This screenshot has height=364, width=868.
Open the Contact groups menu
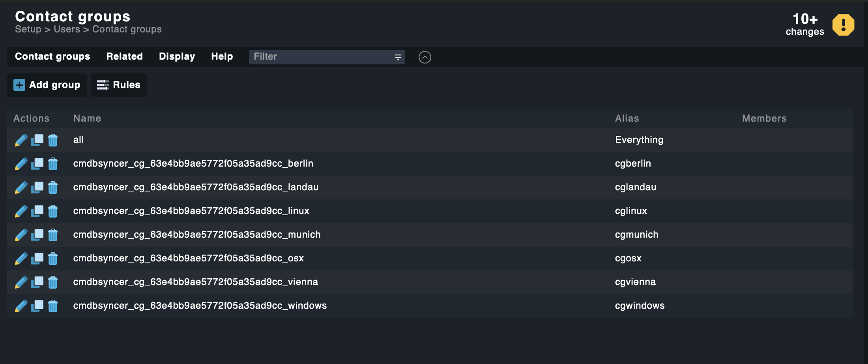pyautogui.click(x=52, y=56)
